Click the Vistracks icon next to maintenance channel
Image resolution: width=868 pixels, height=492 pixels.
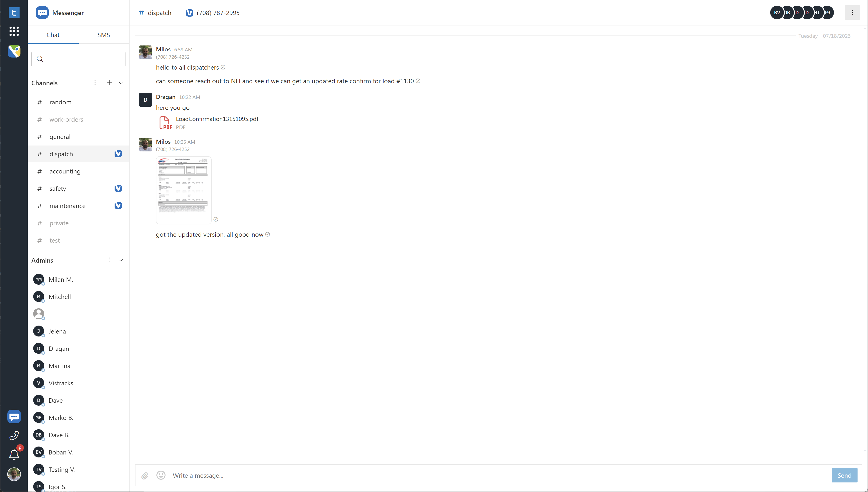tap(118, 206)
